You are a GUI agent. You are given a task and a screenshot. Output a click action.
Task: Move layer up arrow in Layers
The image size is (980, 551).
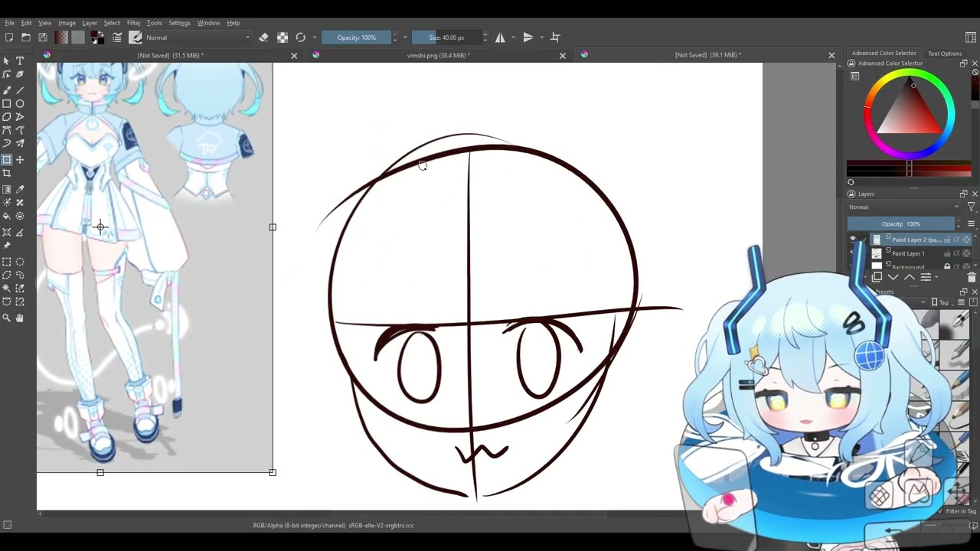[x=910, y=277]
